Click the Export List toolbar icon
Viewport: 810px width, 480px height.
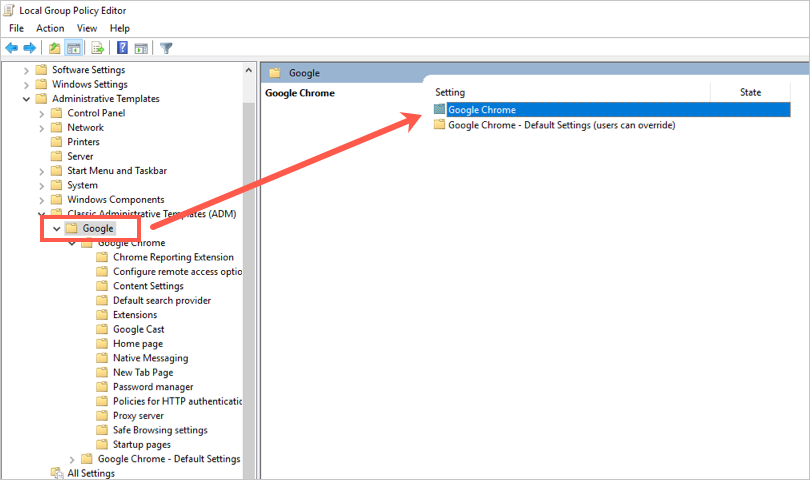pyautogui.click(x=98, y=47)
